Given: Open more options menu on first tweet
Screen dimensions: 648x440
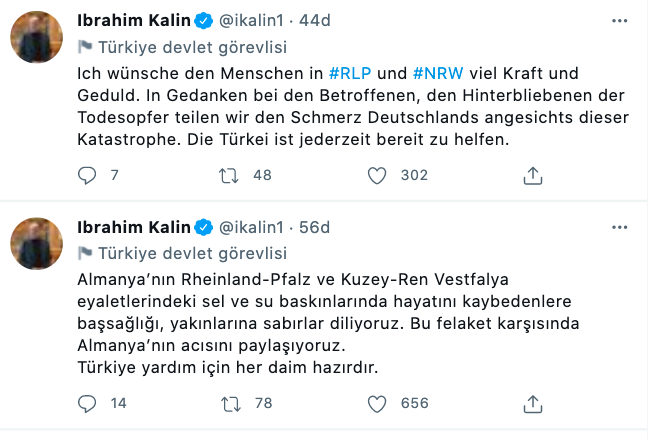Looking at the screenshot, I should [x=619, y=21].
